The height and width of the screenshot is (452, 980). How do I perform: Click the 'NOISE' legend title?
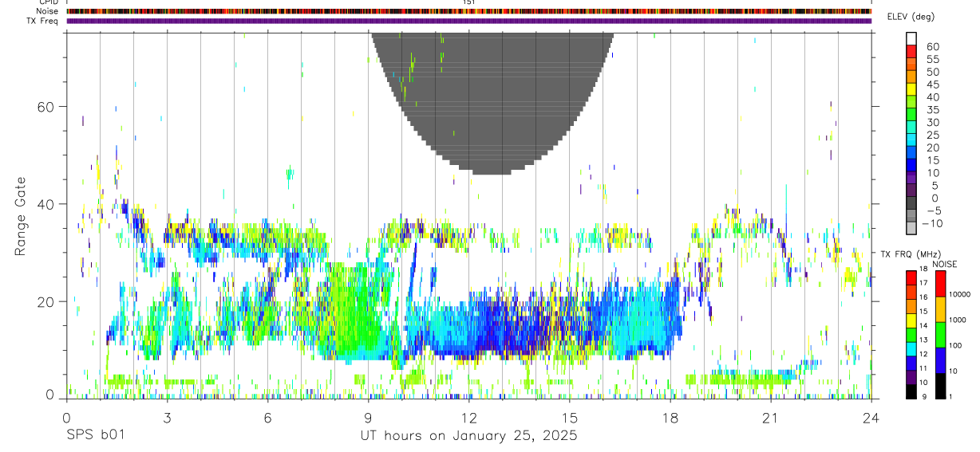pyautogui.click(x=944, y=264)
